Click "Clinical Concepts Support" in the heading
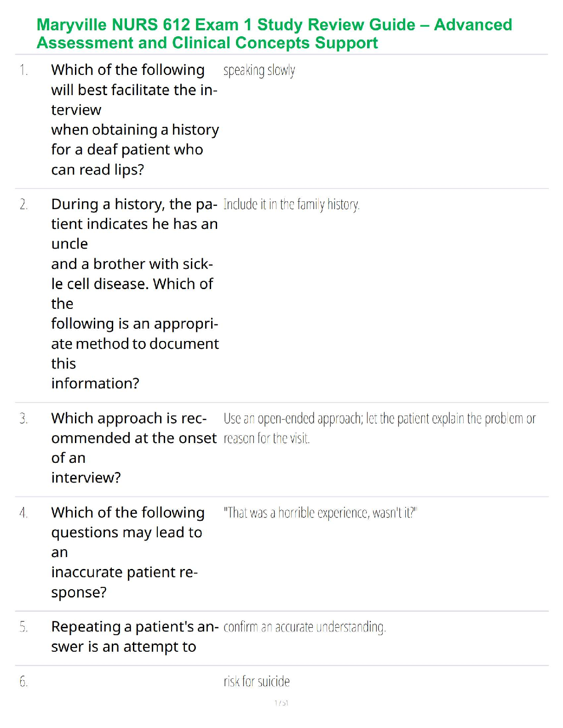The height and width of the screenshot is (728, 563). (x=275, y=43)
